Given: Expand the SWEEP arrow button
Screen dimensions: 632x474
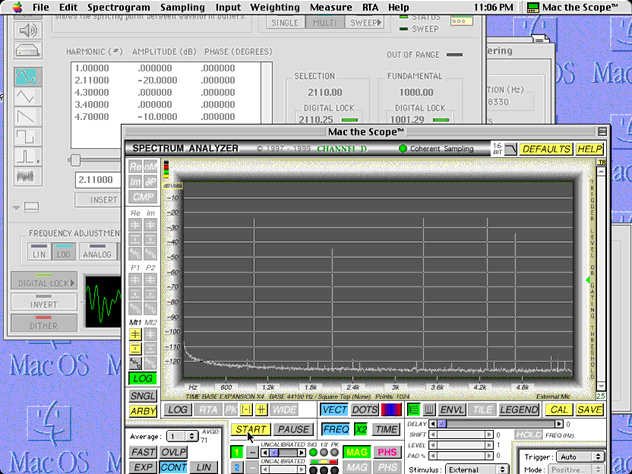Looking at the screenshot, I should pos(366,23).
